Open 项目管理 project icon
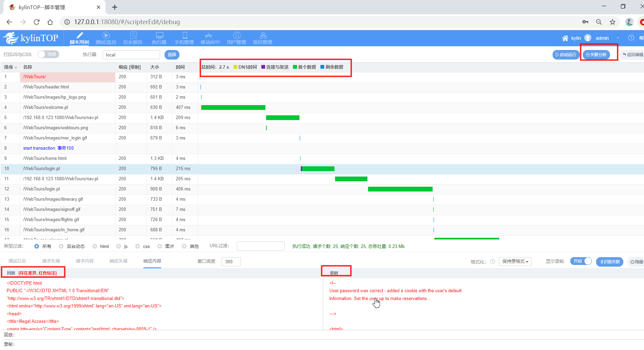 263,35
